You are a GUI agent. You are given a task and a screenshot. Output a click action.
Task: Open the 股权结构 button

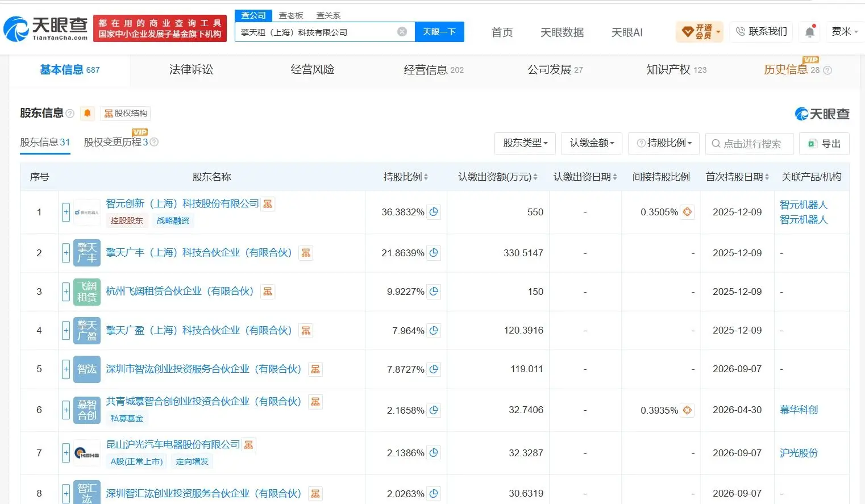[x=126, y=113]
